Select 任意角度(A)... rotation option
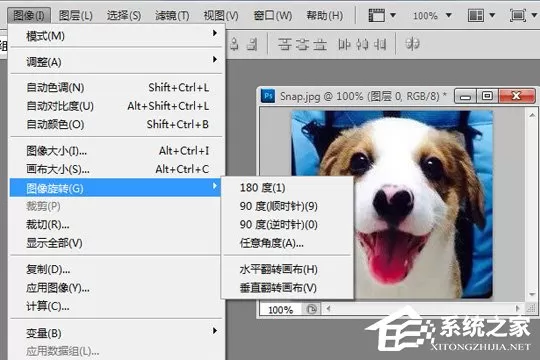Image resolution: width=540 pixels, height=360 pixels. pos(272,243)
